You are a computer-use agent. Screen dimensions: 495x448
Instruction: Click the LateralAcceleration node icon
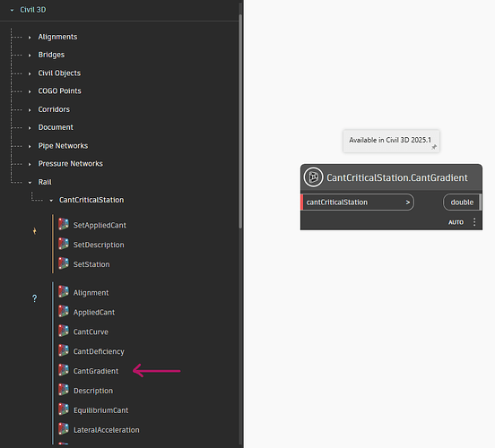tap(64, 429)
